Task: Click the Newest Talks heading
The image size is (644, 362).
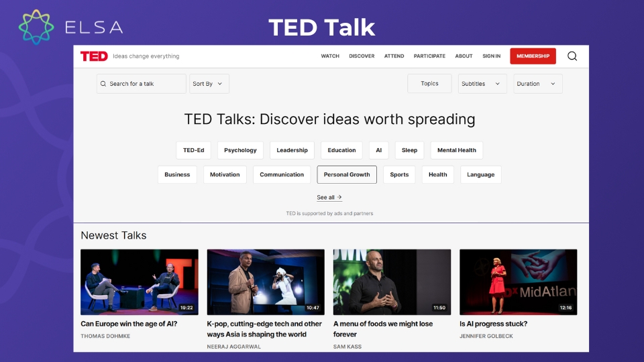Action: [113, 235]
